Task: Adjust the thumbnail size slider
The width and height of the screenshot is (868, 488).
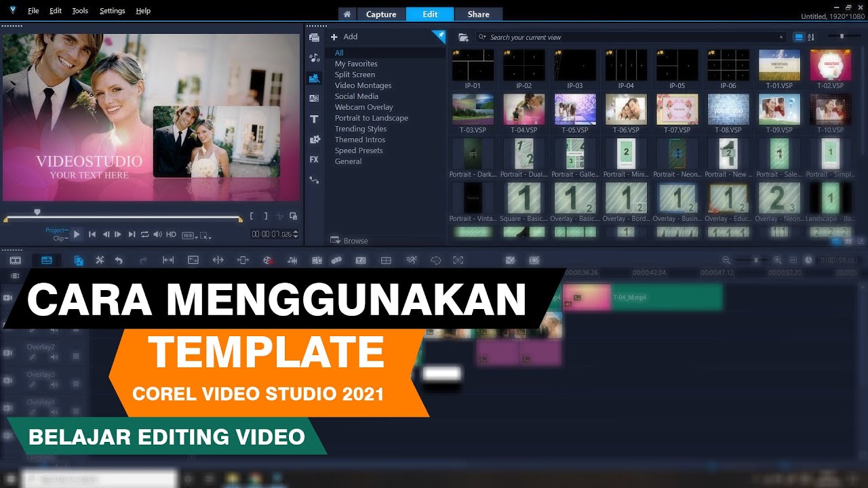Action: click(842, 36)
